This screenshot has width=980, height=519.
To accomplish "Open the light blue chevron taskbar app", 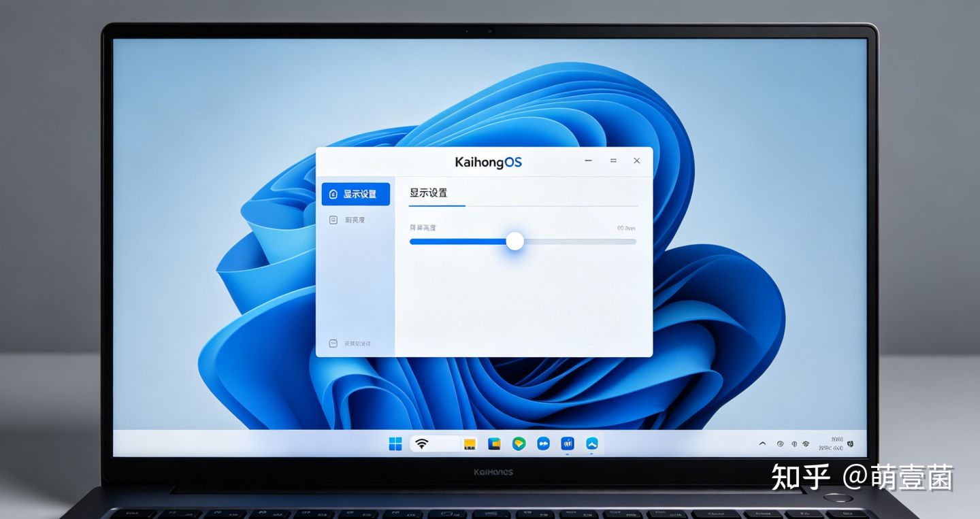I will [592, 444].
